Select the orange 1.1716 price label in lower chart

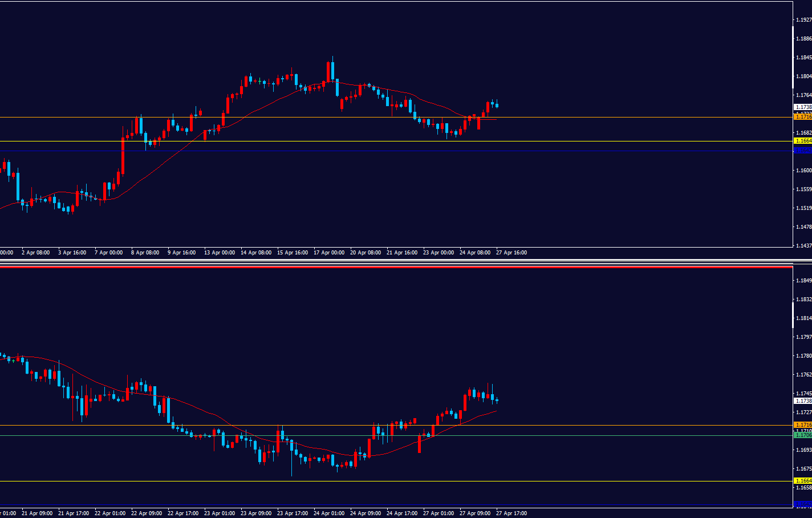[x=803, y=425]
